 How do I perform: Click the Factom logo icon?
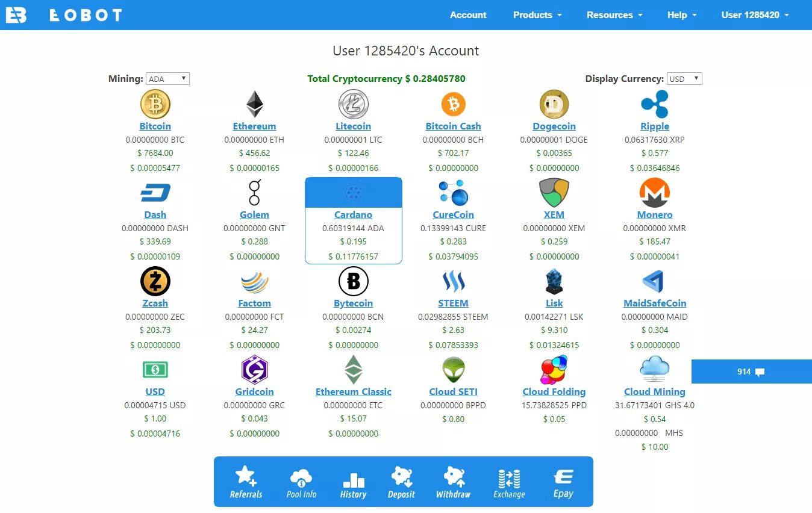[255, 282]
